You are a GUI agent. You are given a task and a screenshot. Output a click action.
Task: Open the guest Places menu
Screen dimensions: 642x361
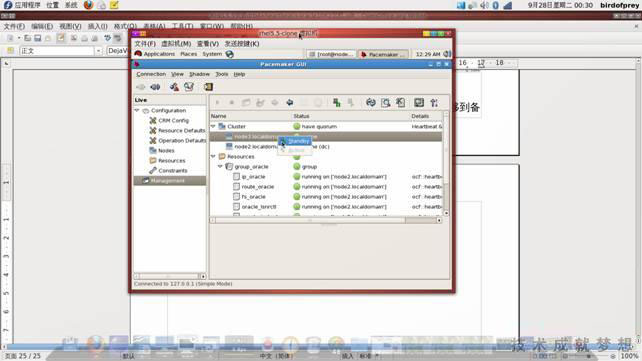pos(189,54)
